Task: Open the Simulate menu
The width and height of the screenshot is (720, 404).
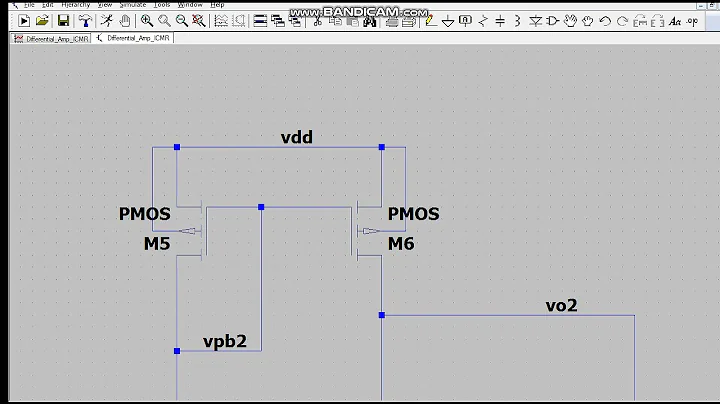Action: coord(133,5)
